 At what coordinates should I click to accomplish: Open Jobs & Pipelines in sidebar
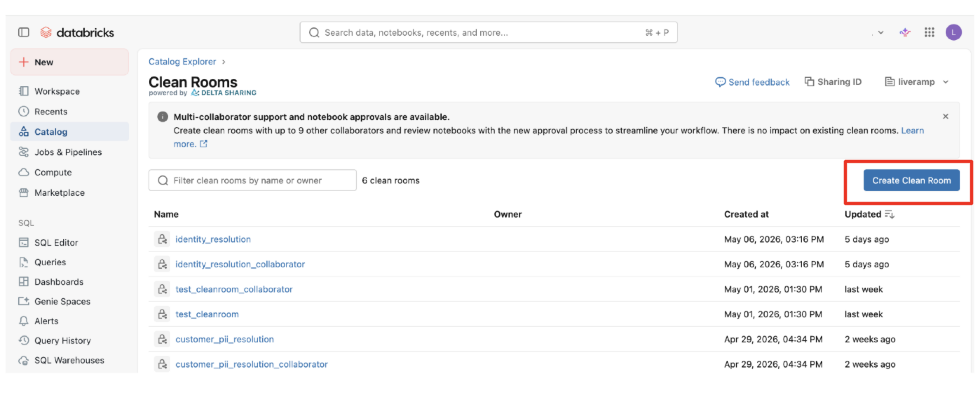pos(70,152)
